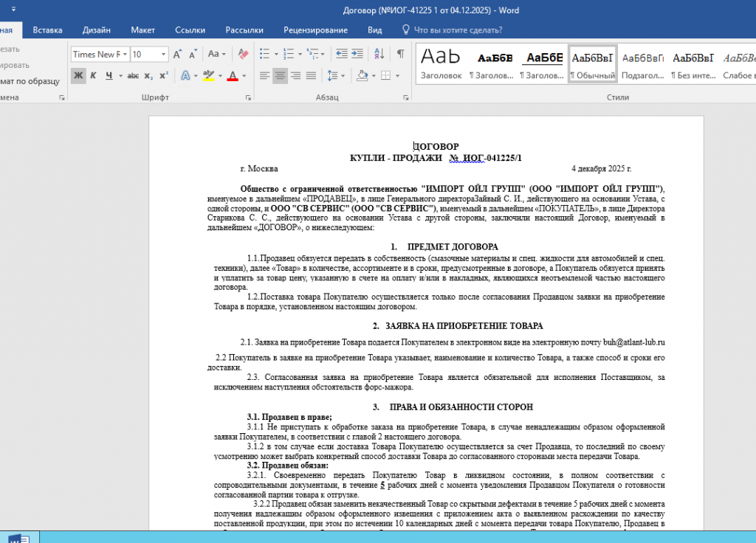Expand underline style dropdown arrow
Image resolution: width=756 pixels, height=543 pixels.
pos(120,76)
